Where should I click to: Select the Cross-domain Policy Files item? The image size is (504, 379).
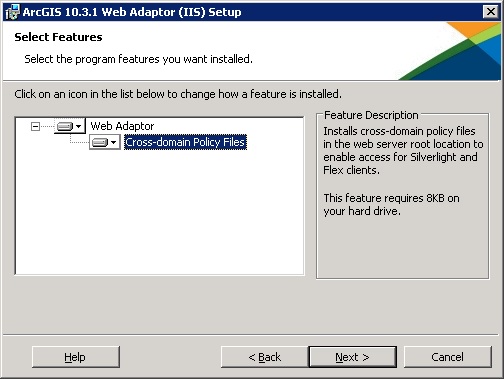[x=185, y=142]
